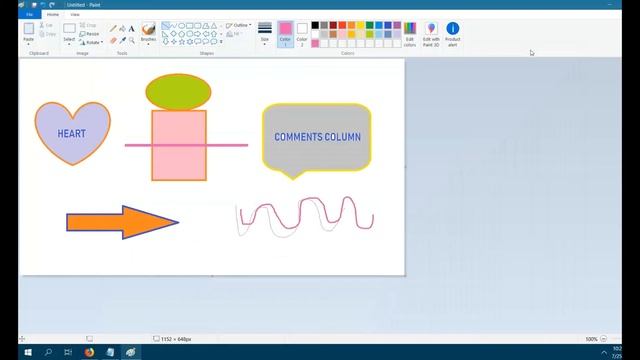Screen dimensions: 640x360
Task: Select the Pencil tool
Action: click(113, 29)
